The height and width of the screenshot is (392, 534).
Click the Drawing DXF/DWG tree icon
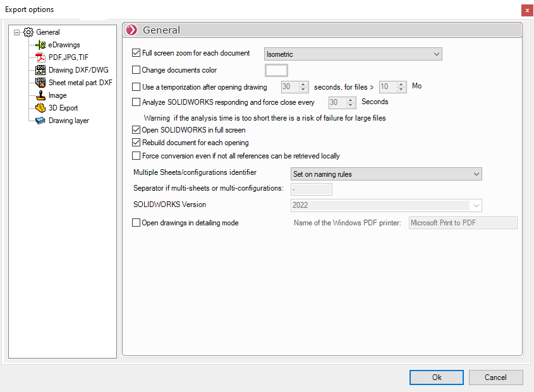point(41,70)
